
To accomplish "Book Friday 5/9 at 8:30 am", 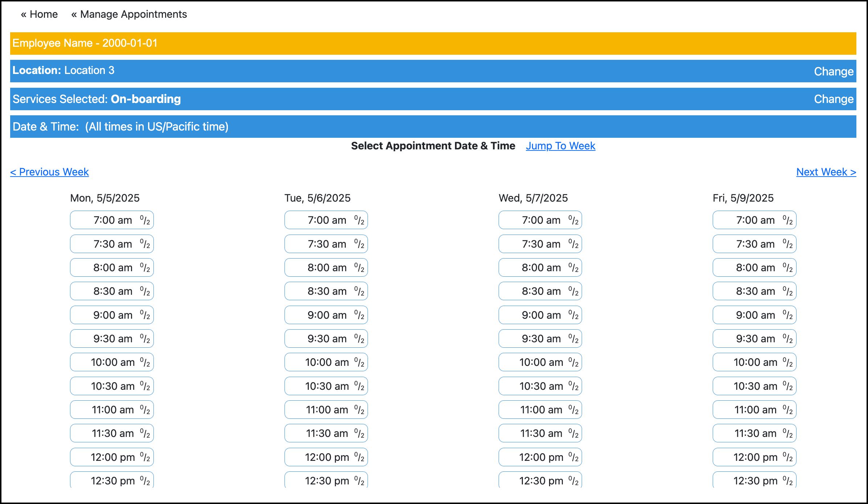I will [x=754, y=291].
